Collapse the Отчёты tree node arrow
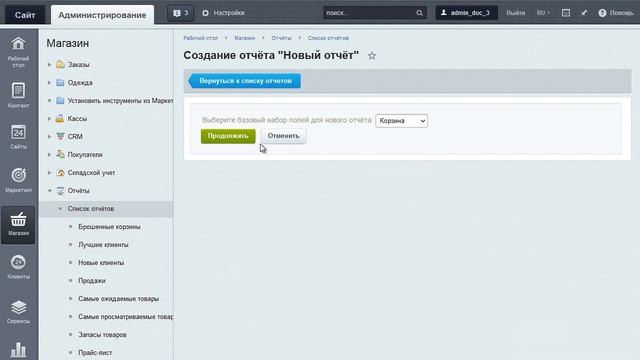This screenshot has width=640, height=360. (49, 191)
